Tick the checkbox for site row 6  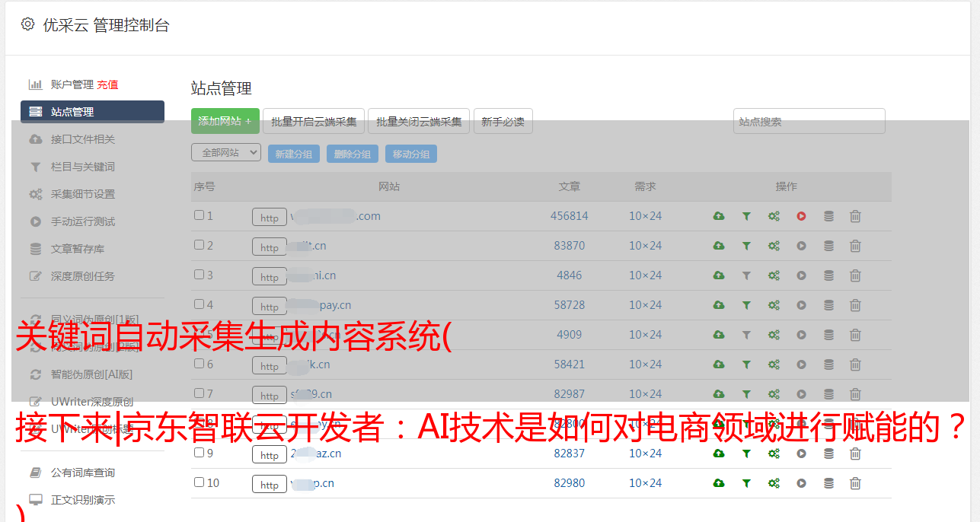(199, 364)
